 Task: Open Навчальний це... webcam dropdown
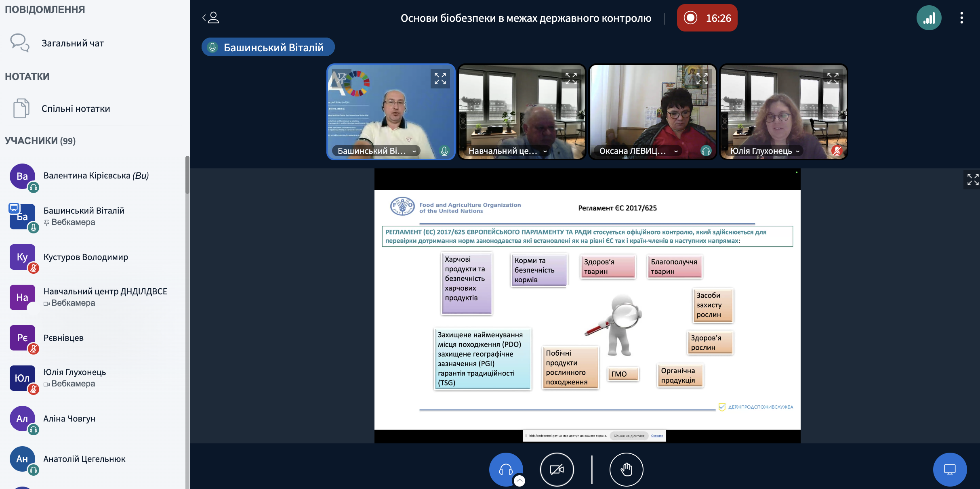pyautogui.click(x=507, y=151)
